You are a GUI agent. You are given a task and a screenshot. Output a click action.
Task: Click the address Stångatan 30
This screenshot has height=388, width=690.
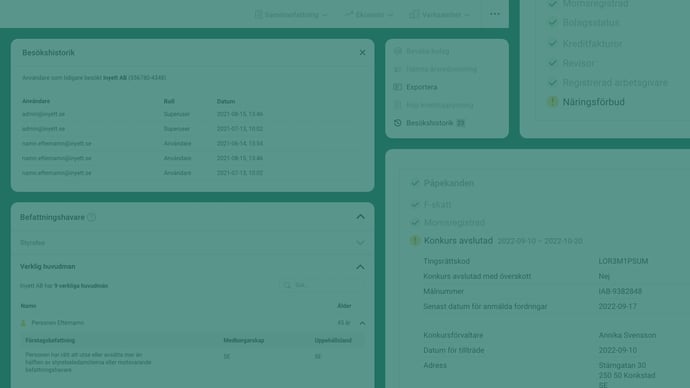[x=622, y=366]
